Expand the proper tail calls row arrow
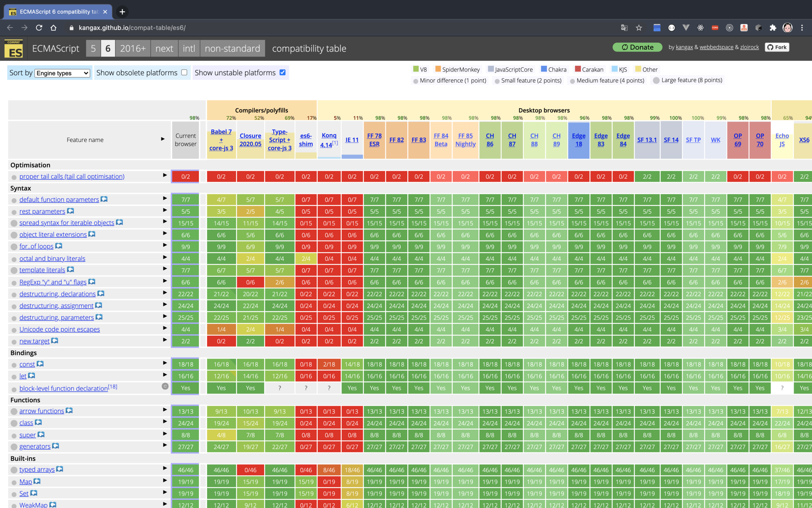The image size is (812, 508). pos(164,175)
